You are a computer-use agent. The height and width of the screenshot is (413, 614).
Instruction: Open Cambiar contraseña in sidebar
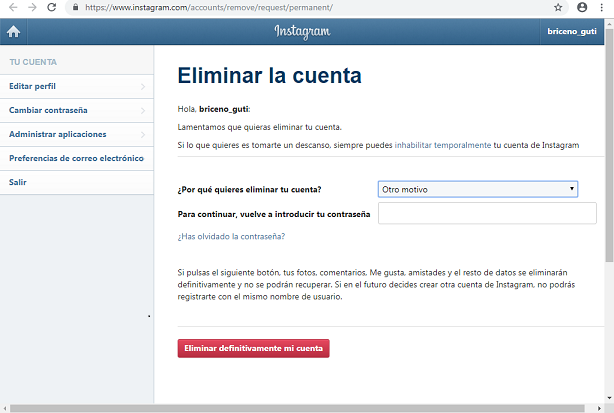77,110
